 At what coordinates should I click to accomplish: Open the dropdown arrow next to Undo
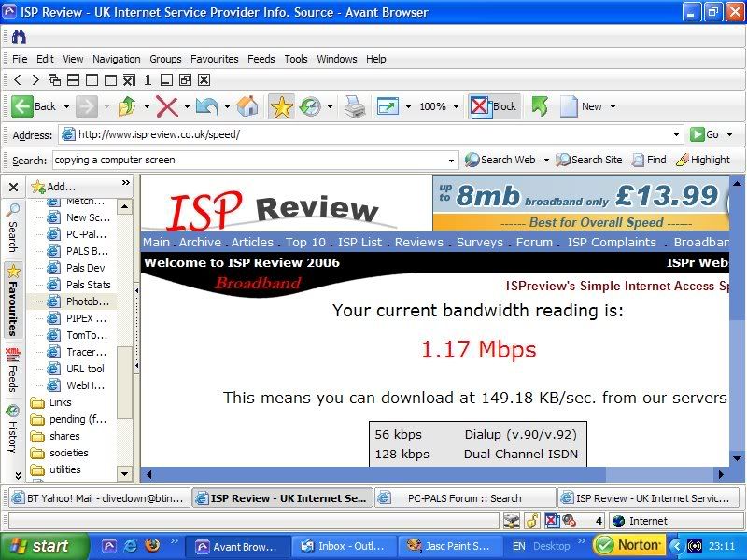227,106
